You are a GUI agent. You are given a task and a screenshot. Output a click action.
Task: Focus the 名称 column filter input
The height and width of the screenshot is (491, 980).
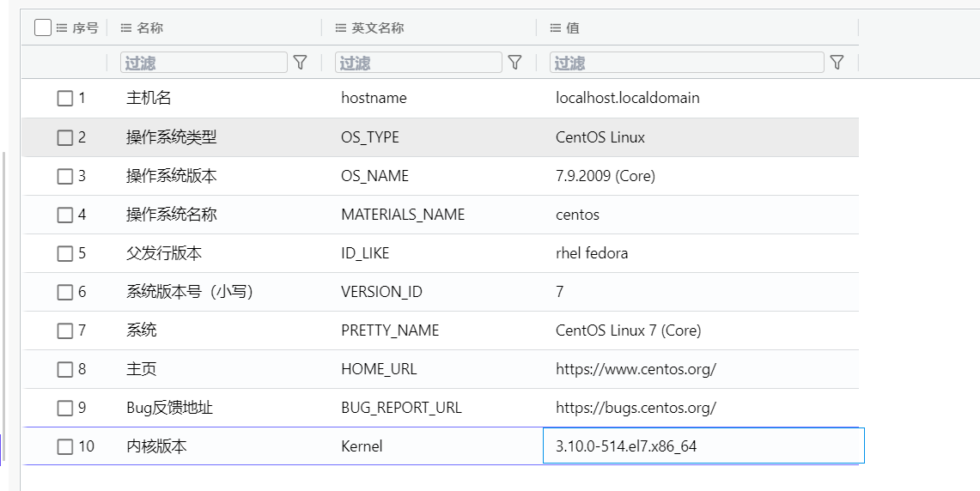click(x=204, y=63)
